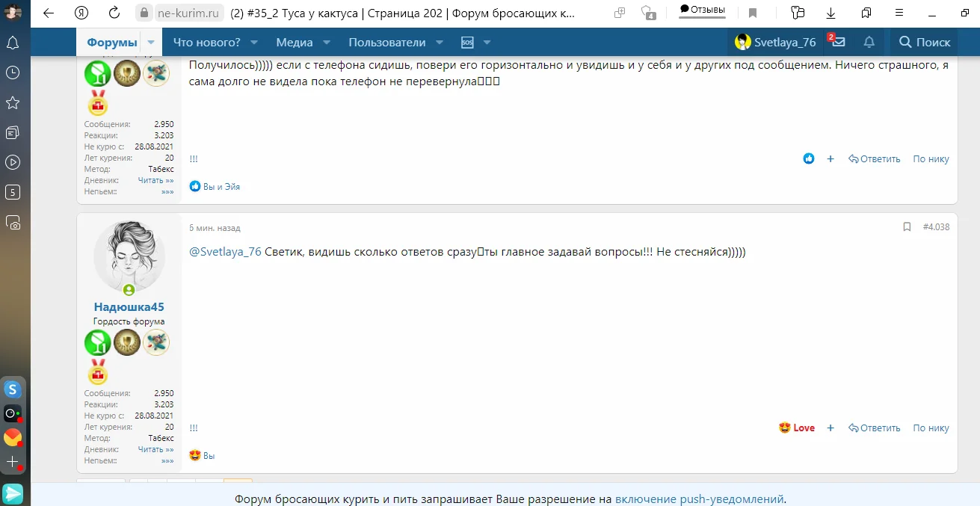The width and height of the screenshot is (980, 506).
Task: Open the sidebar history clock icon
Action: tap(13, 72)
